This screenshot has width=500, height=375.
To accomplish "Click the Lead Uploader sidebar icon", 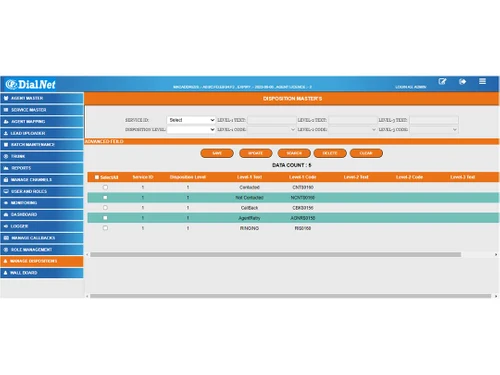I will [6, 133].
